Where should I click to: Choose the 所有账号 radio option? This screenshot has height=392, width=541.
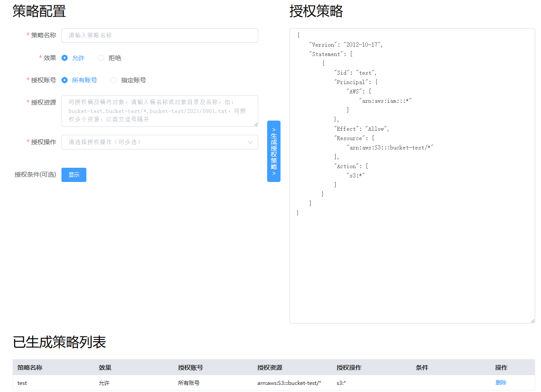click(x=65, y=80)
